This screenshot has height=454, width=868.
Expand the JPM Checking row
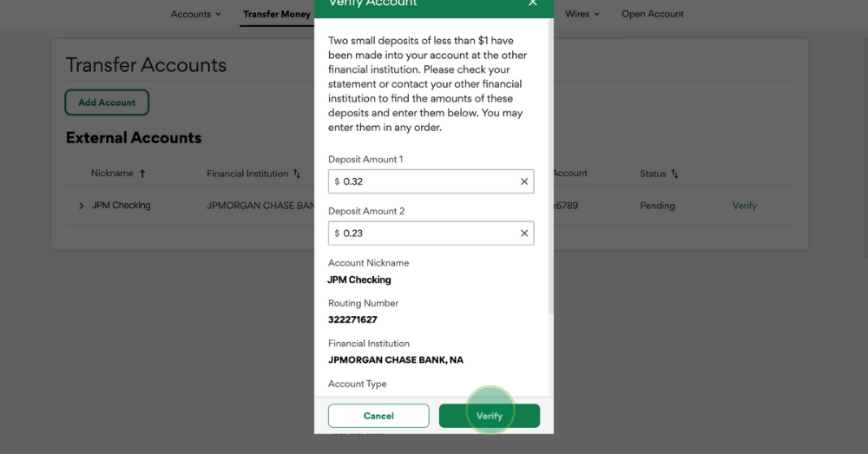point(81,206)
